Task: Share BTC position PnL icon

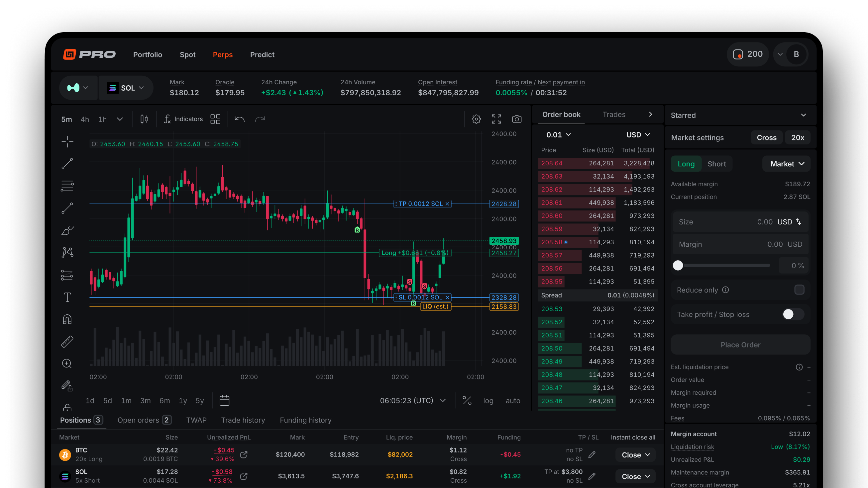Action: (x=244, y=455)
